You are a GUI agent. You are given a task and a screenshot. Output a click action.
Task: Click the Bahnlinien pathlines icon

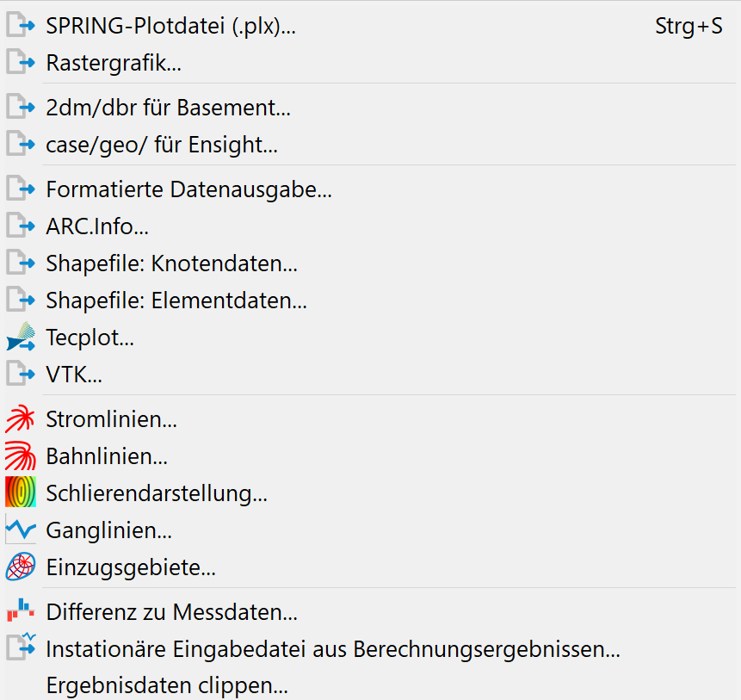(x=21, y=455)
